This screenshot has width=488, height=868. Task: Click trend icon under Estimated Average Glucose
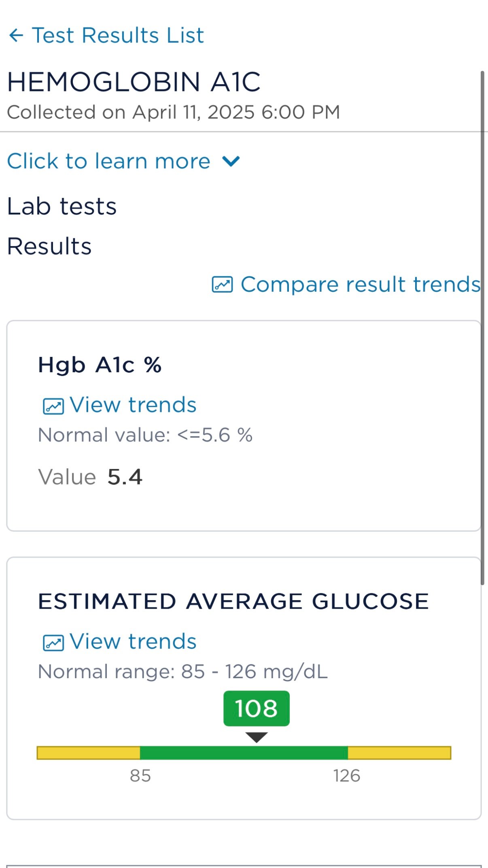tap(53, 643)
